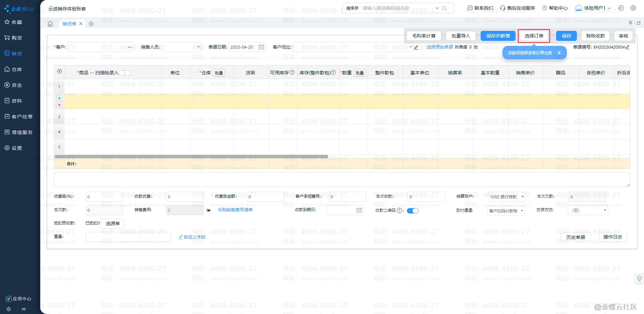The width and height of the screenshot is (644, 314).
Task: Click the green add row icon
Action: pyautogui.click(x=59, y=98)
